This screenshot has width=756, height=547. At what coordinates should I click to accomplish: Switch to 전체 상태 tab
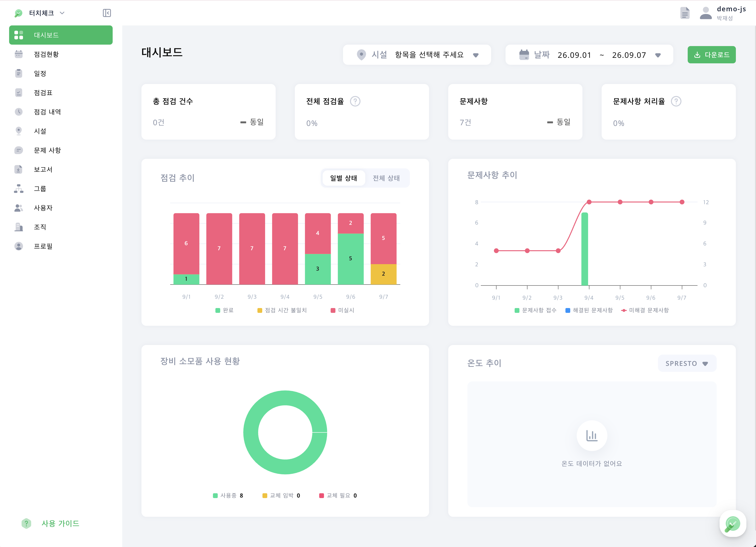tap(386, 178)
